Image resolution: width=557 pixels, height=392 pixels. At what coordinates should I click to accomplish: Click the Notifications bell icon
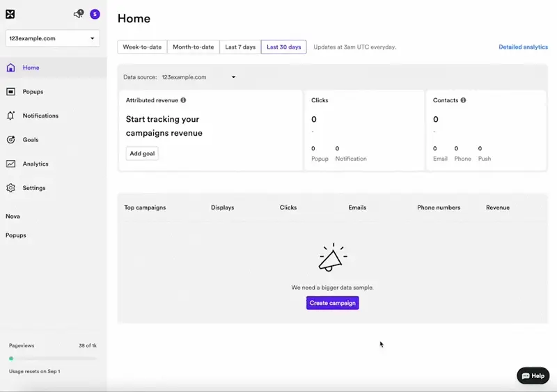coord(10,116)
